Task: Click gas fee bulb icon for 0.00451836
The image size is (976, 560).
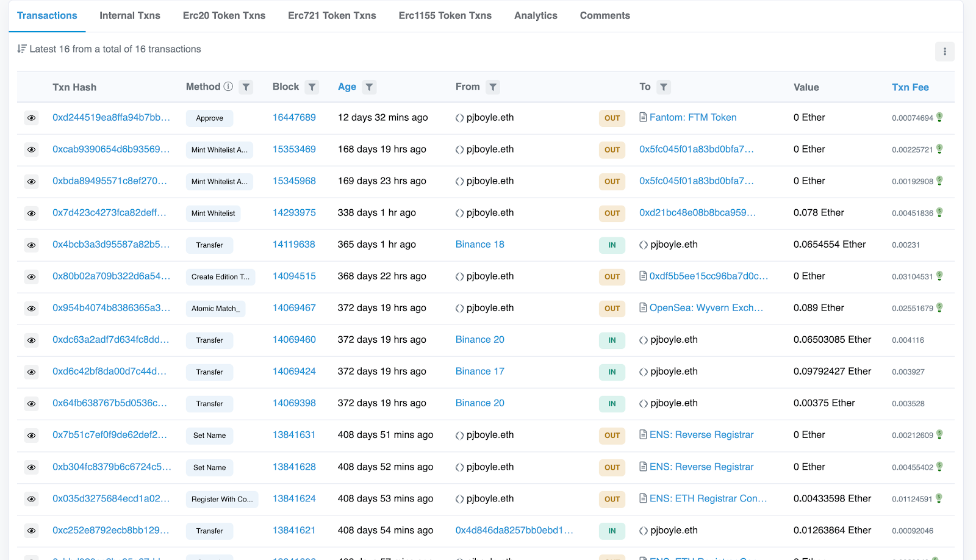Action: pyautogui.click(x=939, y=212)
